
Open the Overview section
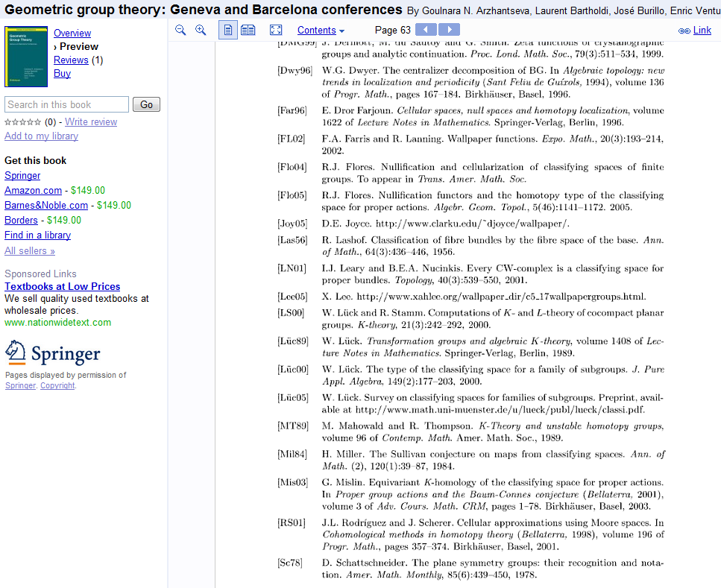pyautogui.click(x=72, y=34)
